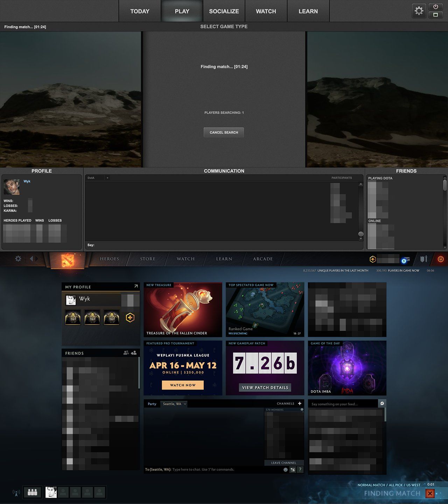The image size is (448, 504).
Task: Expand MY PROFILE with the arrow icon
Action: [136, 286]
